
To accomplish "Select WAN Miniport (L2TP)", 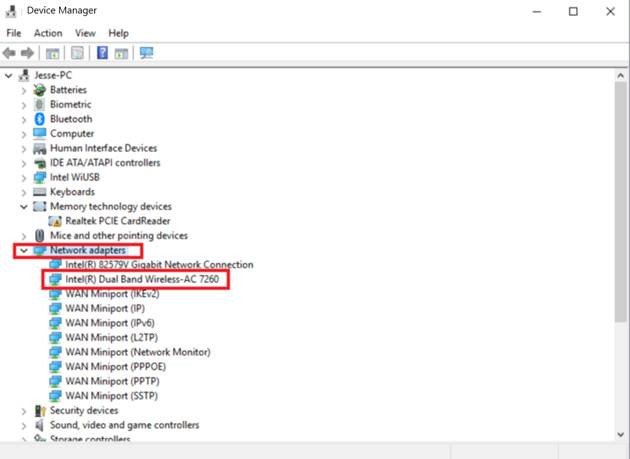I will point(112,337).
